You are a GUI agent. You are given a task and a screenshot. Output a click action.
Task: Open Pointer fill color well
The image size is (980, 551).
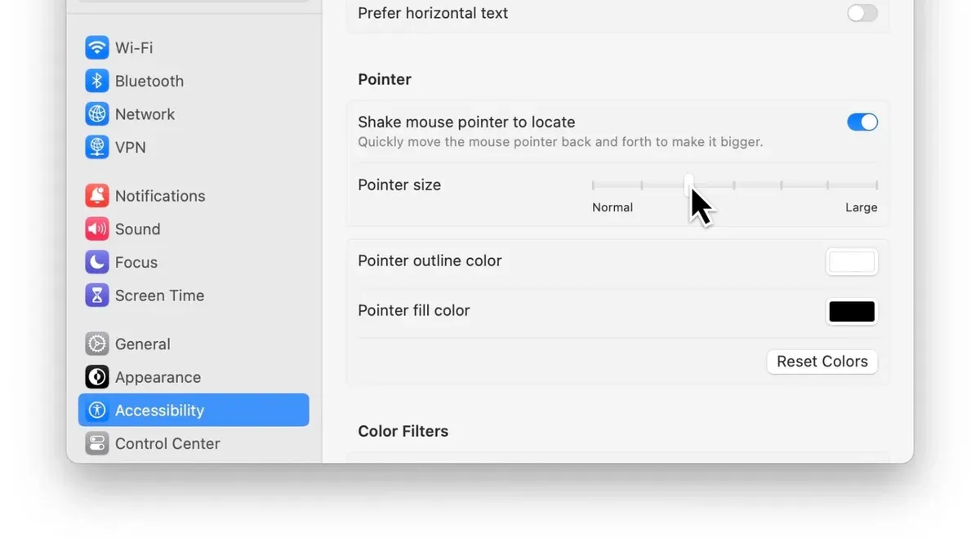pos(852,311)
